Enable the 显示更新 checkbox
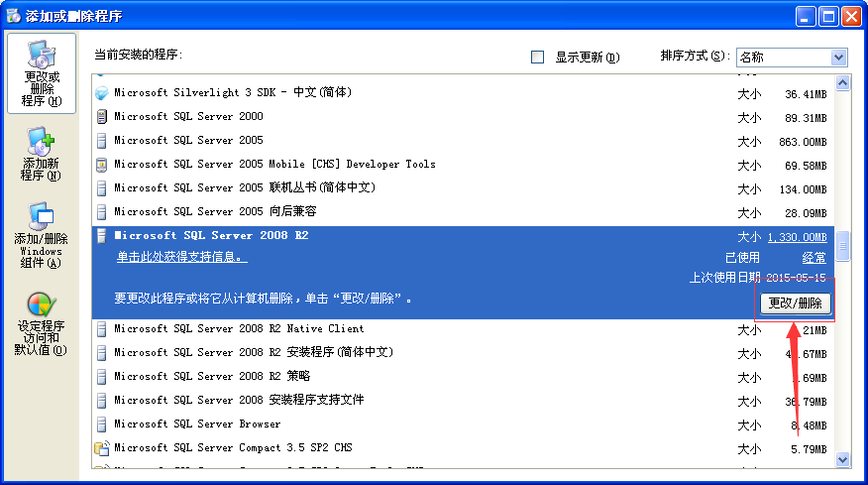 coord(537,58)
